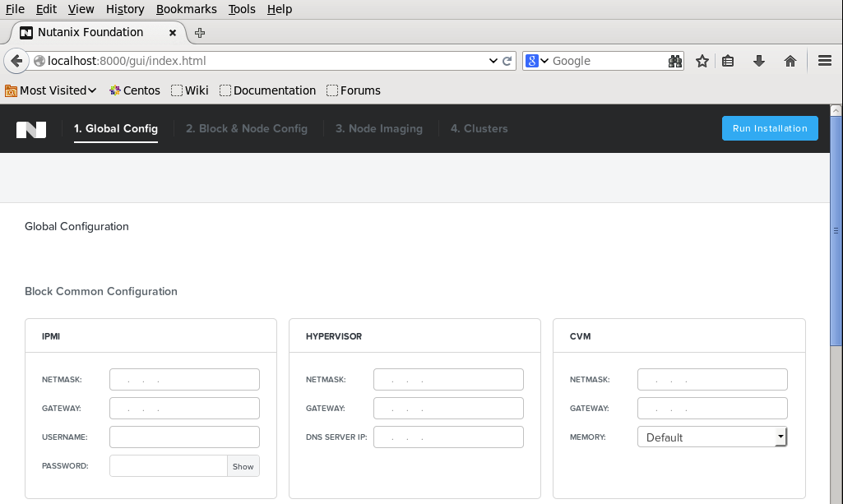Bookmark this page with star icon
Image resolution: width=843 pixels, height=504 pixels.
coord(702,61)
